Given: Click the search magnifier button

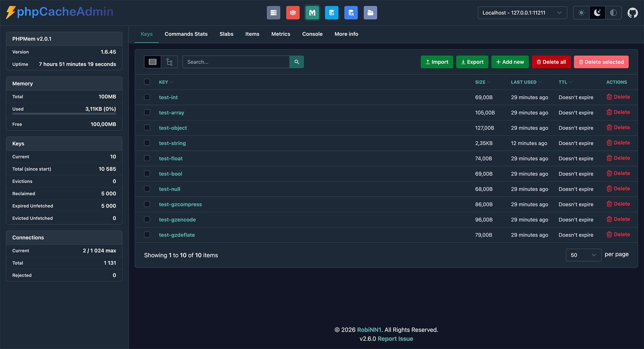Looking at the screenshot, I should pyautogui.click(x=297, y=62).
